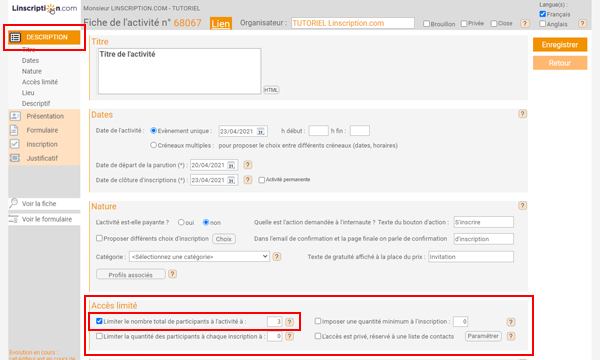600x360 pixels.
Task: Click the h début field
Action: (x=318, y=130)
